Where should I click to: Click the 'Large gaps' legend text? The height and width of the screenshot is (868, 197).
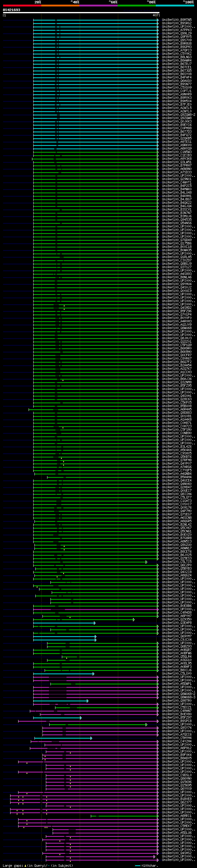click(x=13, y=866)
